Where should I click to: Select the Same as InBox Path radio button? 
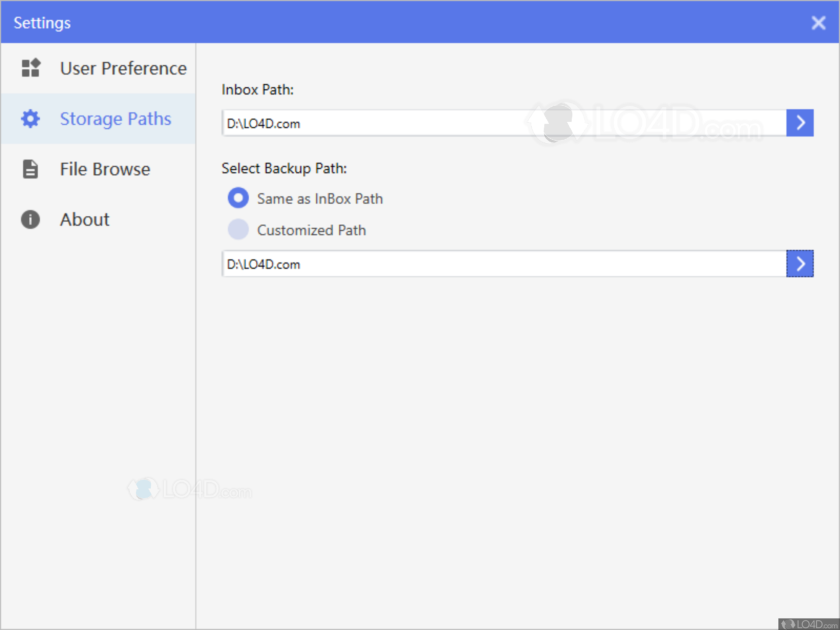click(x=238, y=198)
